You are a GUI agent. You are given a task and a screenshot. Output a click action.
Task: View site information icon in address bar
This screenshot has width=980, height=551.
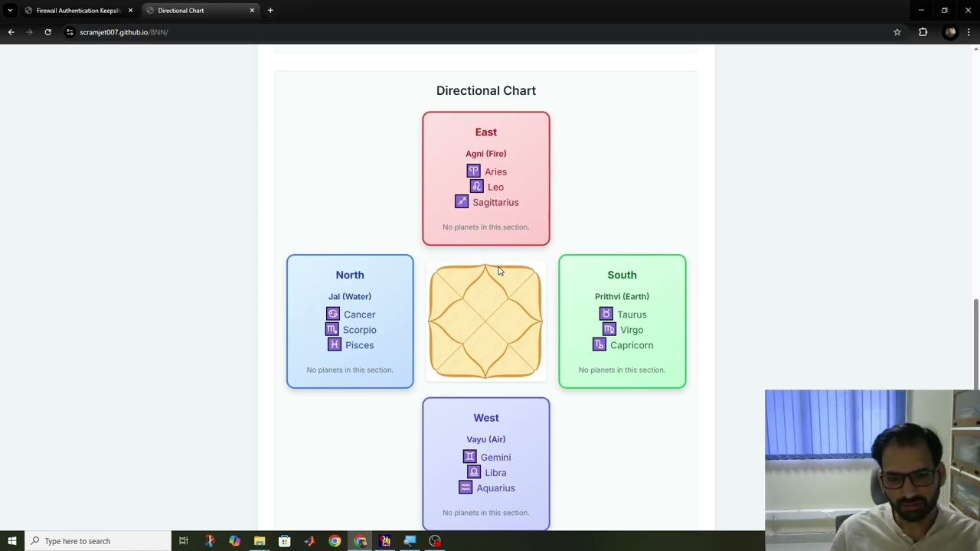point(70,32)
